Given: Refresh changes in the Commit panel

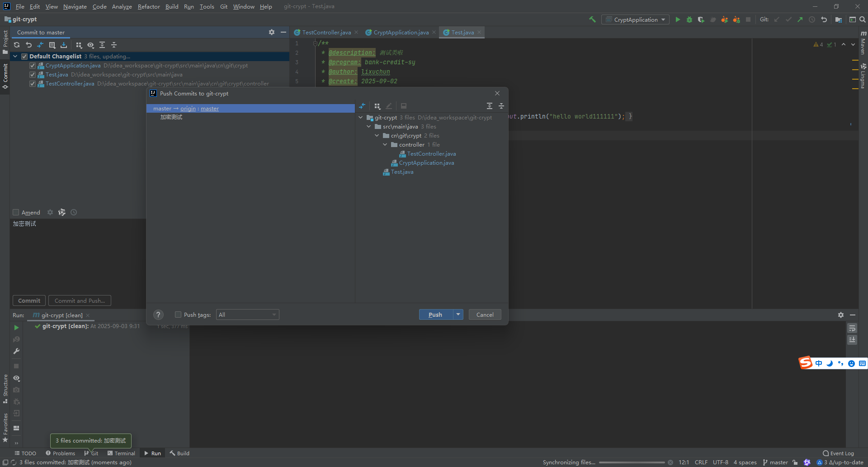Looking at the screenshot, I should [17, 45].
